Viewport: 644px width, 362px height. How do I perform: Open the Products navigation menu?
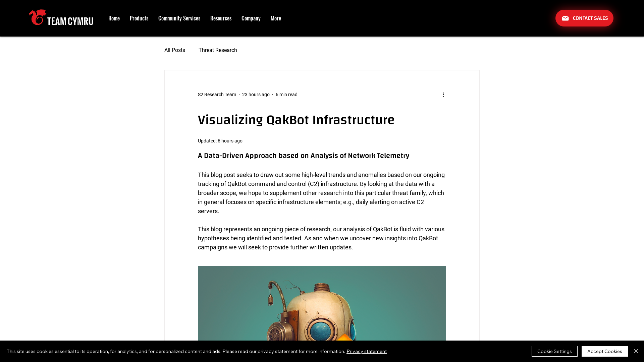click(x=139, y=18)
